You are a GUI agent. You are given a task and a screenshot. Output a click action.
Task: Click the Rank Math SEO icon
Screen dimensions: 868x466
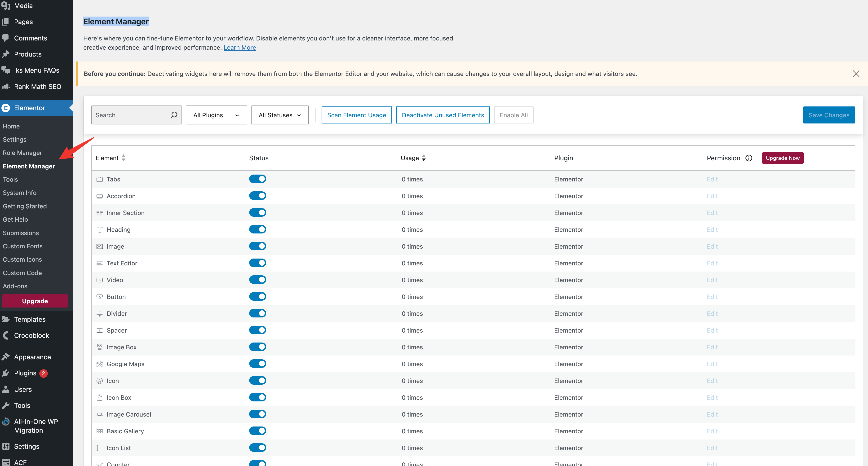pyautogui.click(x=6, y=87)
